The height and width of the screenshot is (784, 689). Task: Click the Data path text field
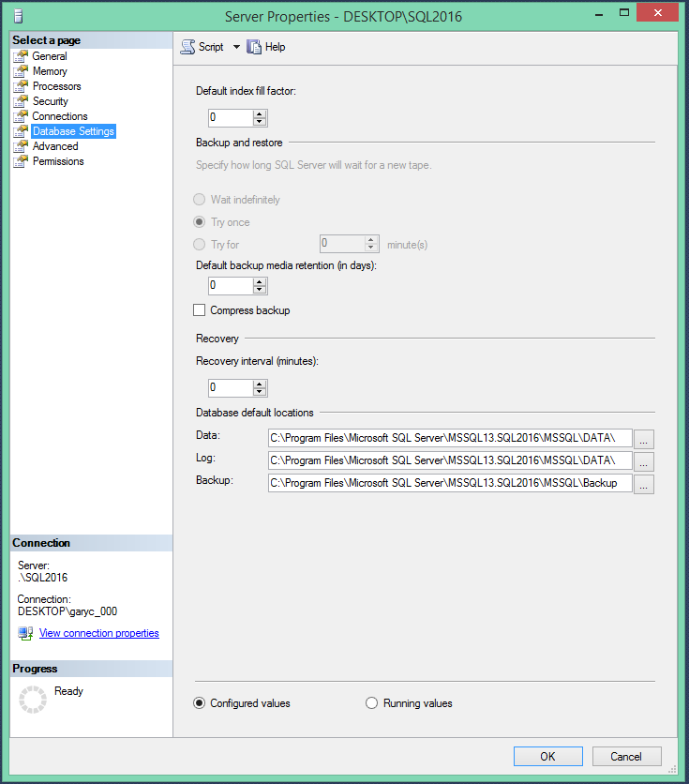coord(450,438)
